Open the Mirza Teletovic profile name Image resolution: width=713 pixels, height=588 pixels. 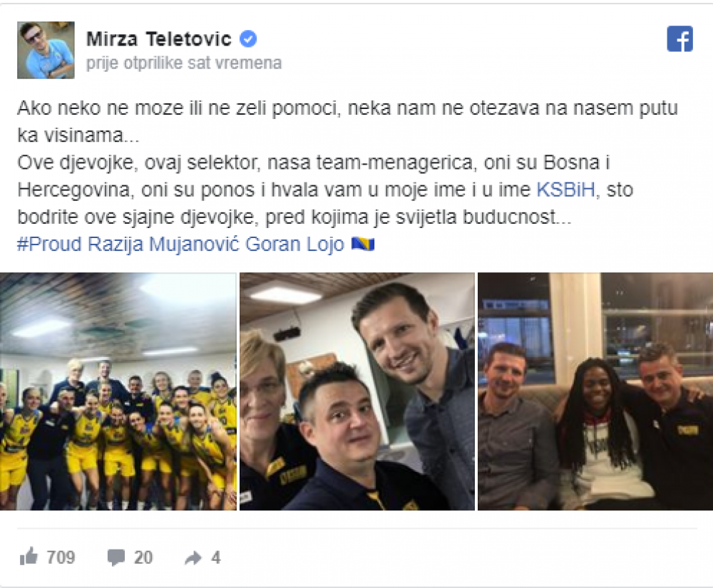click(159, 39)
